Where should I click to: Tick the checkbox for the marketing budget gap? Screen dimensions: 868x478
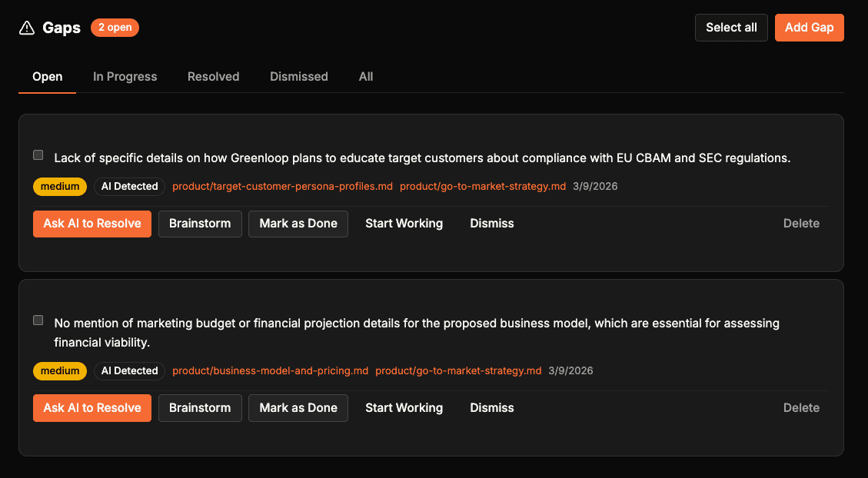(x=38, y=320)
